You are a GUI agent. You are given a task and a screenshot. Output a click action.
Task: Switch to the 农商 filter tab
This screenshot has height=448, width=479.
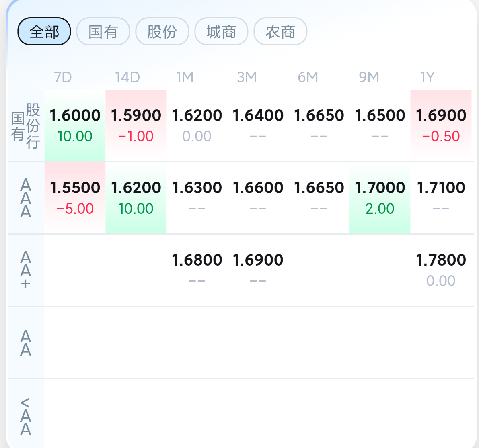(x=280, y=31)
